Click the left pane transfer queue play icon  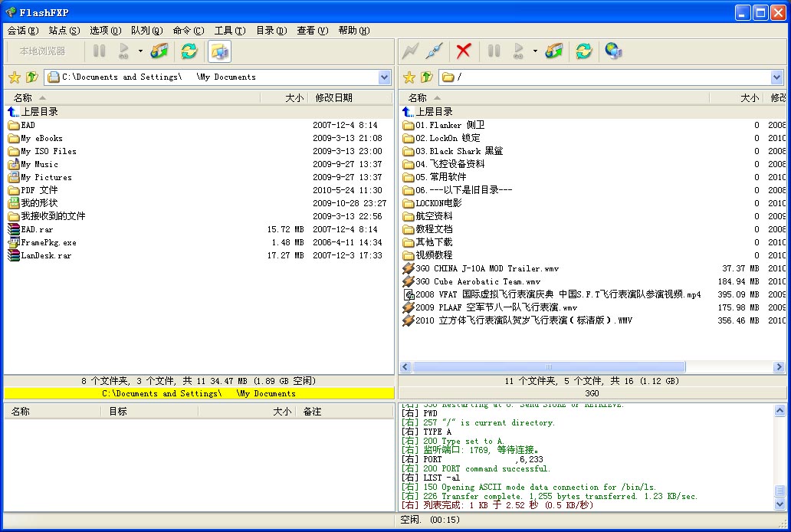pyautogui.click(x=123, y=51)
